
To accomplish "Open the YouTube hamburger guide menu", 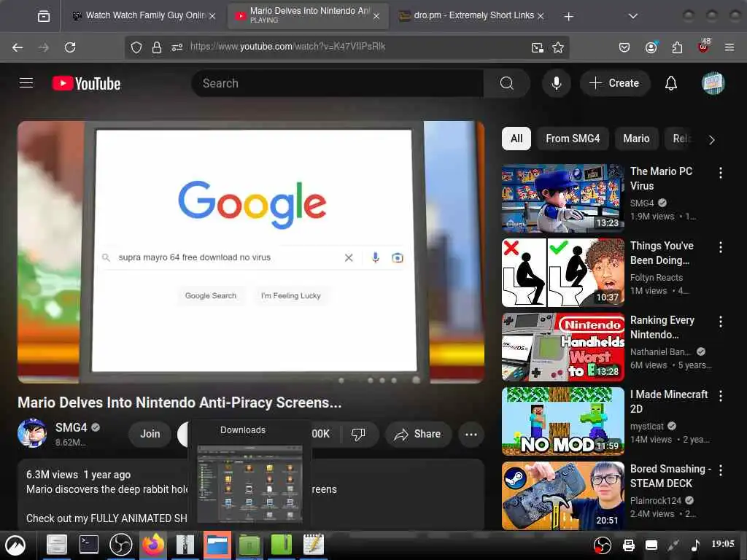I will click(26, 83).
